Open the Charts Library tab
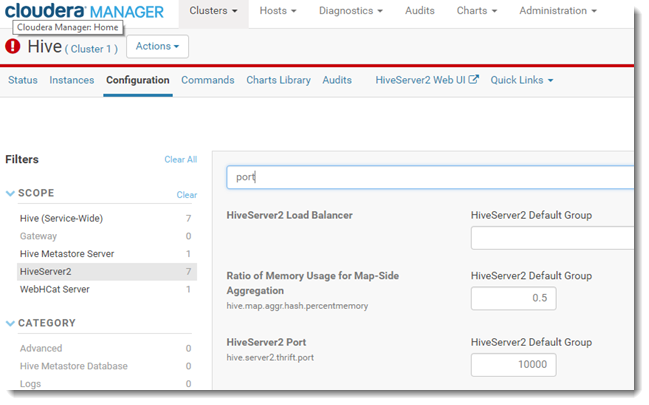Image resolution: width=649 pixels, height=405 pixels. point(278,80)
